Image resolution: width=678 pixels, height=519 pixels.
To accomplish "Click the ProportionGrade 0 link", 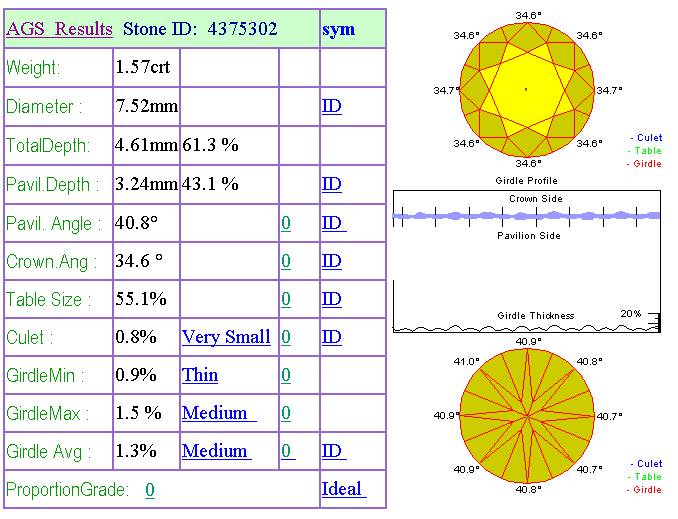I will click(150, 490).
